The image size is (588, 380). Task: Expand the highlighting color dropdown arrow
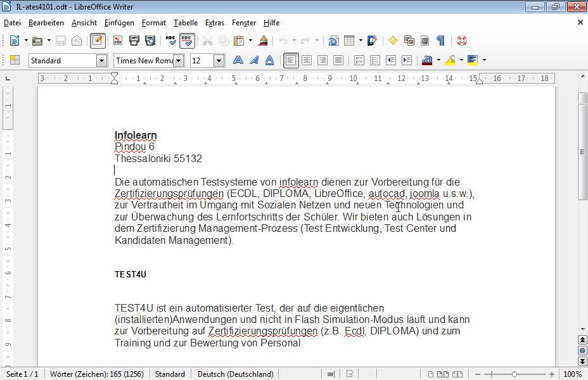(x=462, y=60)
